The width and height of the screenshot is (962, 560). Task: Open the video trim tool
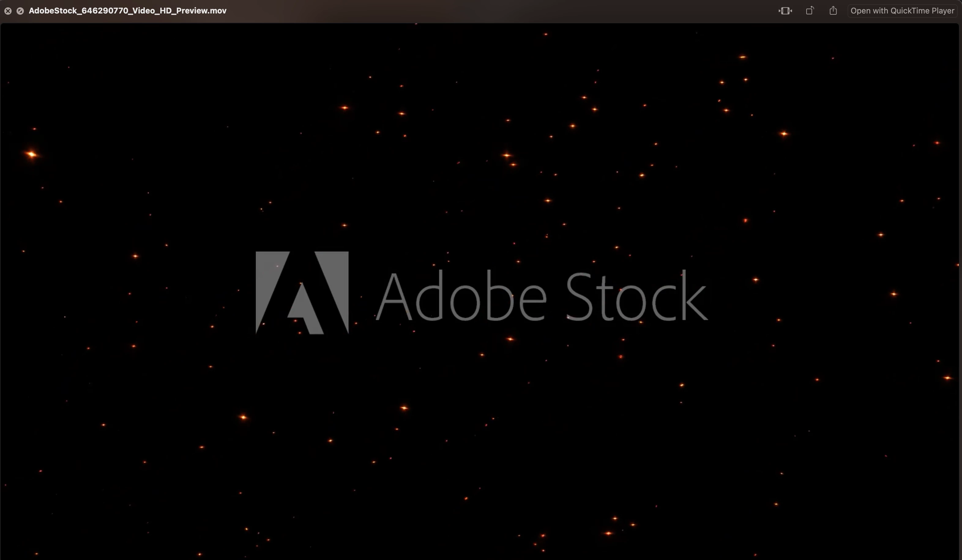click(x=785, y=11)
